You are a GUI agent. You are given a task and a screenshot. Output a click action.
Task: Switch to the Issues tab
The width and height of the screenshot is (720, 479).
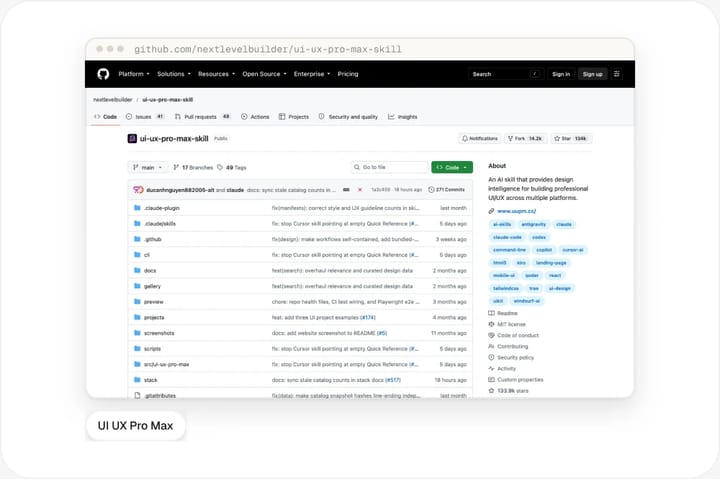click(145, 117)
